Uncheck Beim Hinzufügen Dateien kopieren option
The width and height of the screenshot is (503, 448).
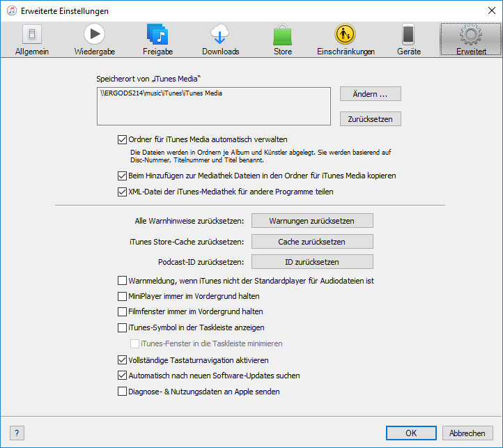click(122, 176)
